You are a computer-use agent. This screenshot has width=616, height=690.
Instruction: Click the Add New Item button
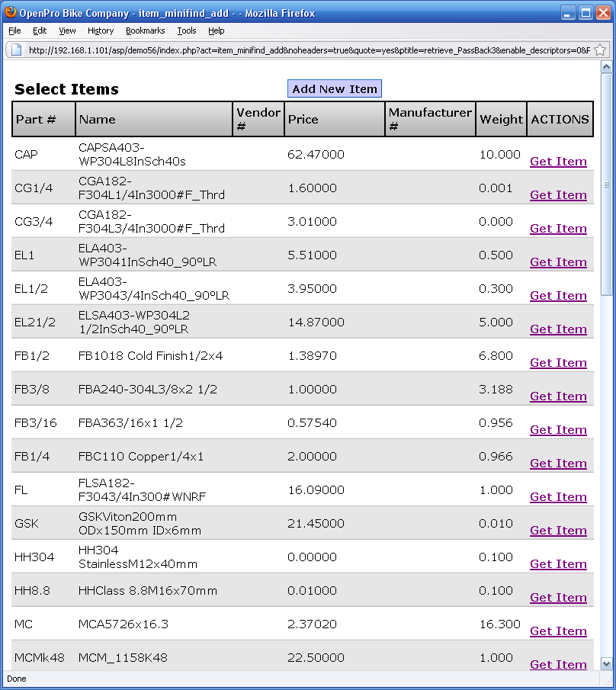[x=335, y=89]
